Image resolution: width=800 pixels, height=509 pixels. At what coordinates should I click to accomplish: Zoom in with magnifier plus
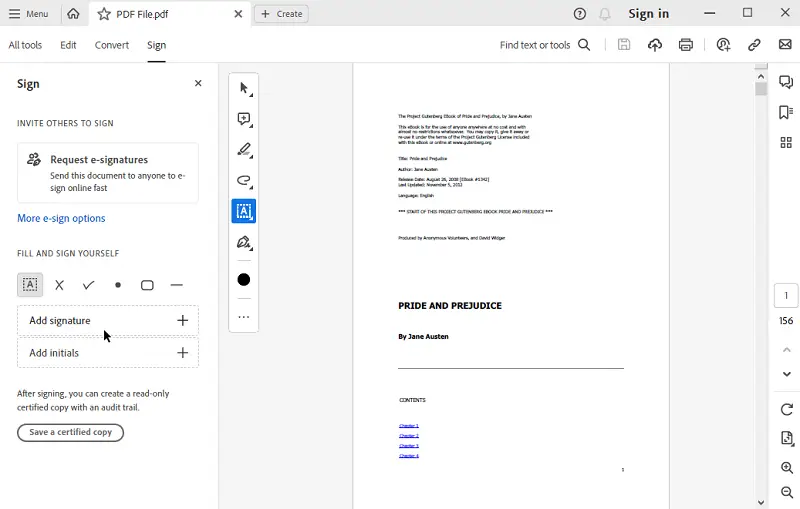tap(786, 468)
